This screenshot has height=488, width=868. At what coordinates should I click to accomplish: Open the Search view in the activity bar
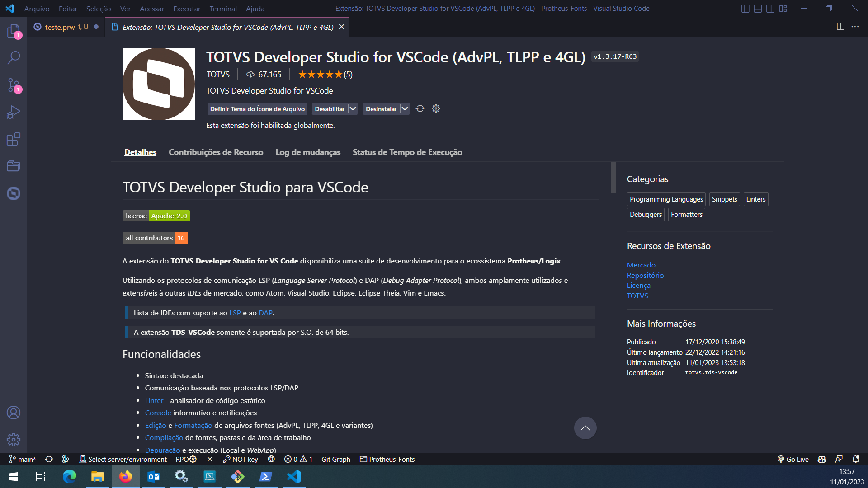click(13, 57)
